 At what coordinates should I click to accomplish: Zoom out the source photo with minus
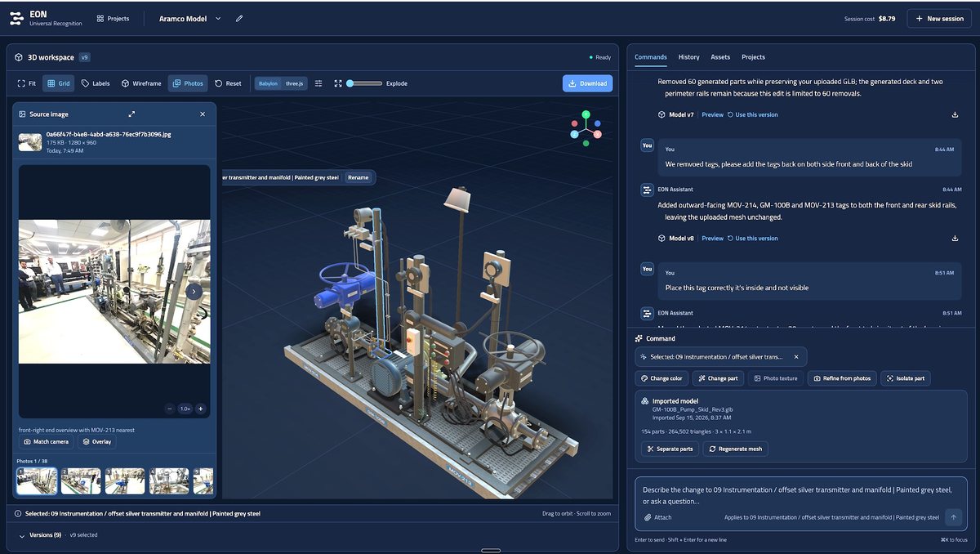pos(169,409)
